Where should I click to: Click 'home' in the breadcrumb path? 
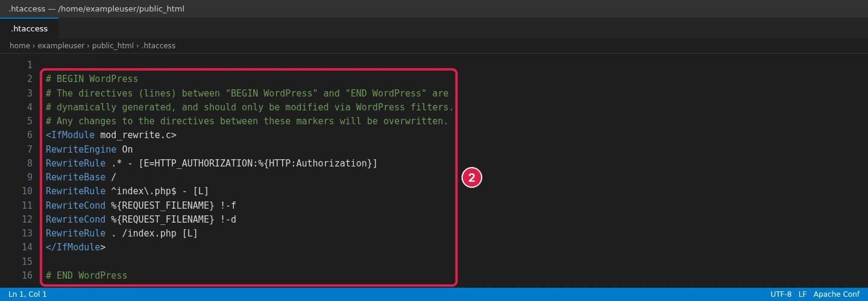[x=20, y=46]
